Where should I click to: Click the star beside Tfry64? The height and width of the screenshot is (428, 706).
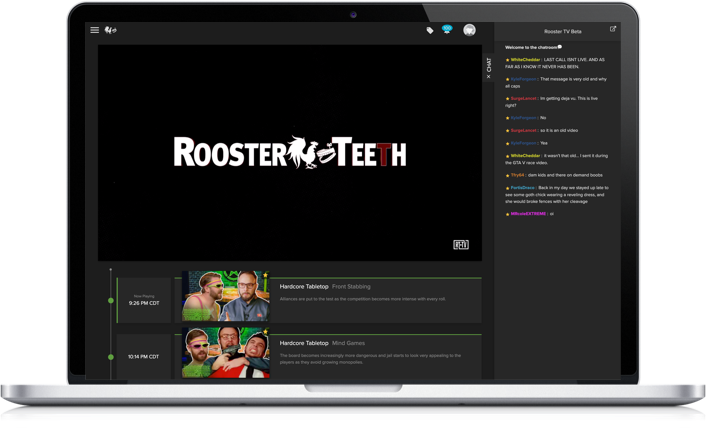[507, 175]
